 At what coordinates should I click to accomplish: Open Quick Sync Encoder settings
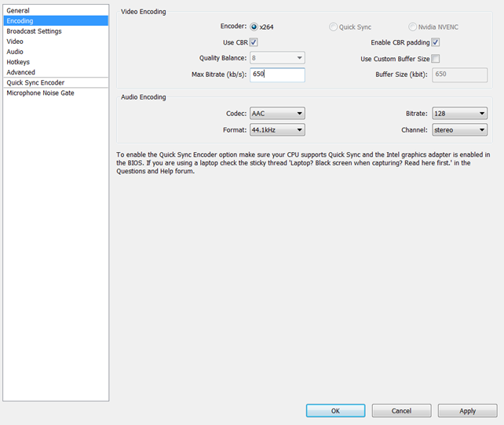click(56, 82)
